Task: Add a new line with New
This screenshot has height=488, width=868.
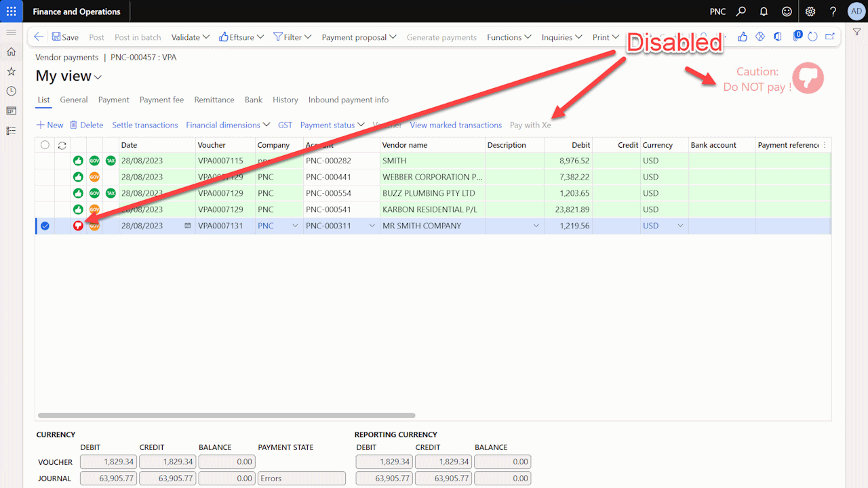Action: pos(50,125)
